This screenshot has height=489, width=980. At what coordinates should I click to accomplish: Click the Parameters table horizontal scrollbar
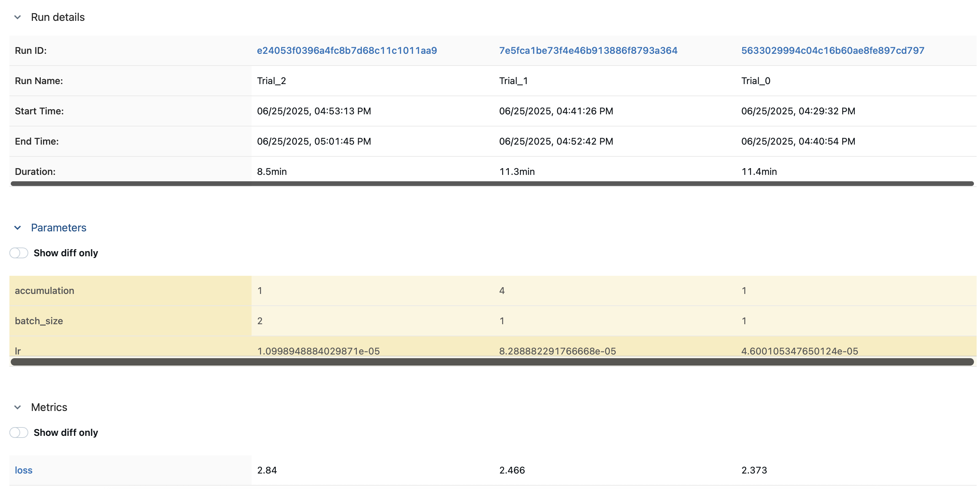492,362
